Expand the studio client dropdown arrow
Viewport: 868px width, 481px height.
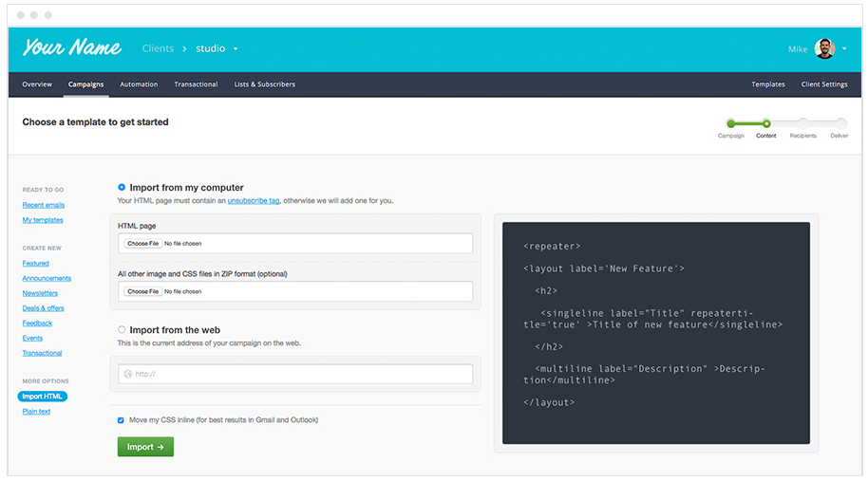point(236,48)
